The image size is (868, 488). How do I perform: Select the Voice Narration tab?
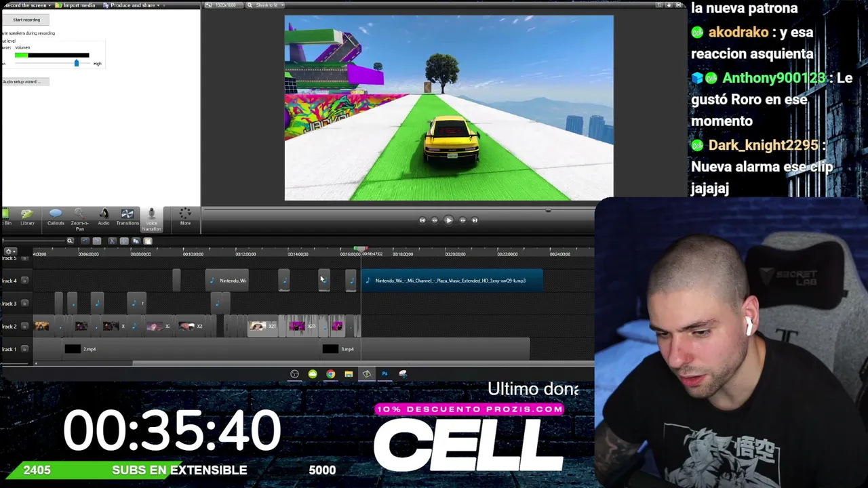point(151,220)
